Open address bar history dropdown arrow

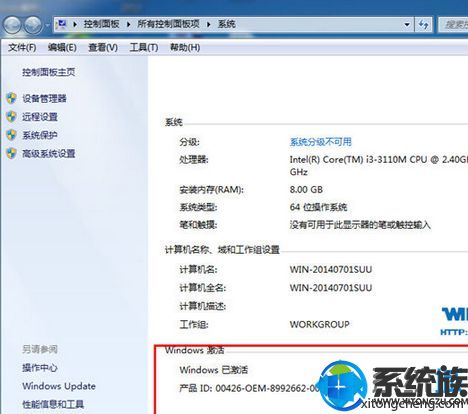(x=407, y=24)
